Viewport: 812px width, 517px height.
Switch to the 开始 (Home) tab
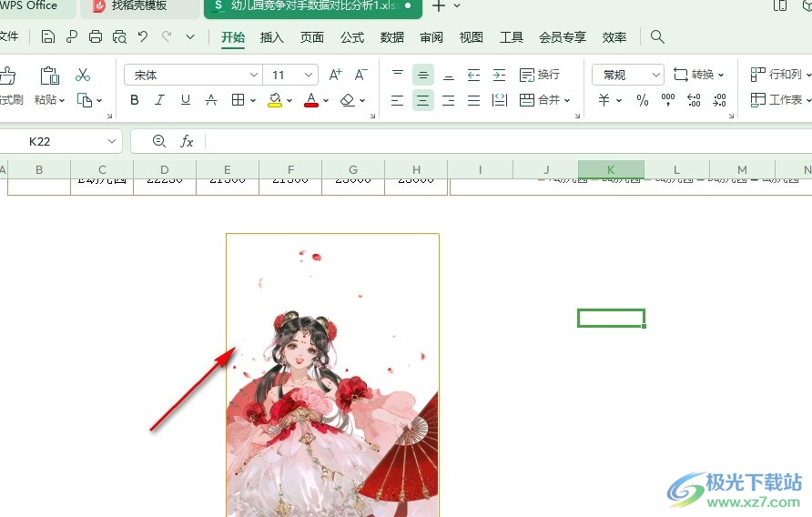(233, 37)
